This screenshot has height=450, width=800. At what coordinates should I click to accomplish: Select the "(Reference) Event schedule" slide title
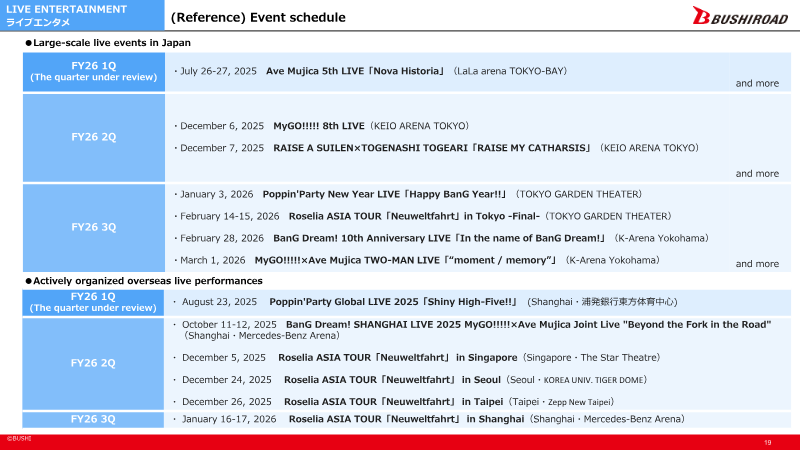click(258, 17)
